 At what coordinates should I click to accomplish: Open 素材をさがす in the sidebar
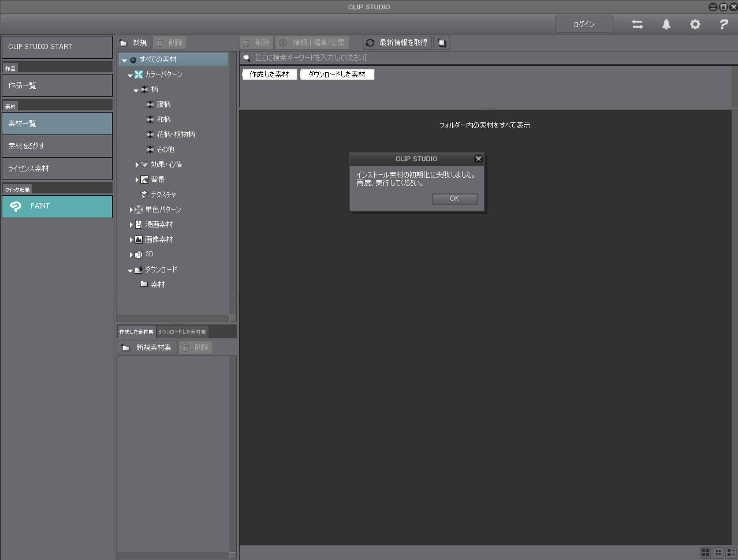pyautogui.click(x=57, y=146)
